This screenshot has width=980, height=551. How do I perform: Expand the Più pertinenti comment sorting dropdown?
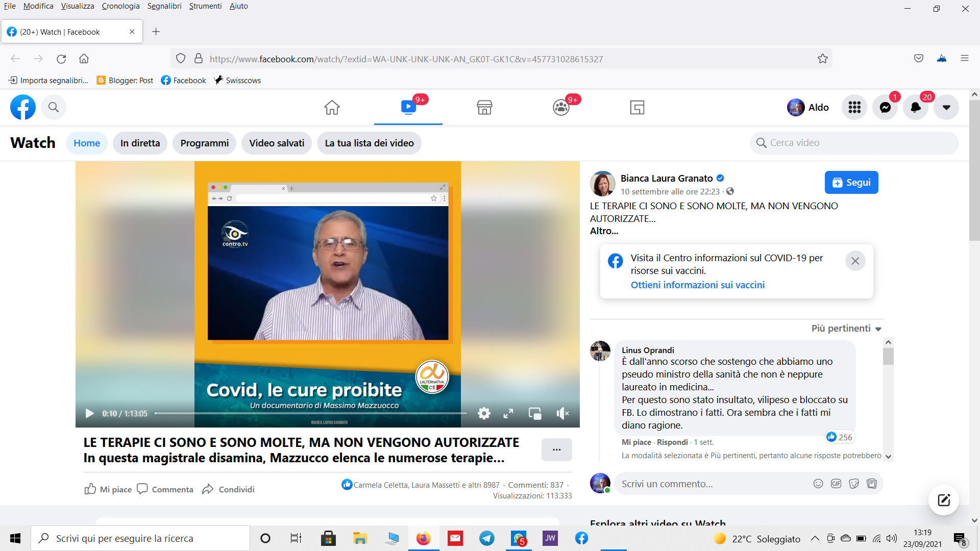(x=846, y=329)
